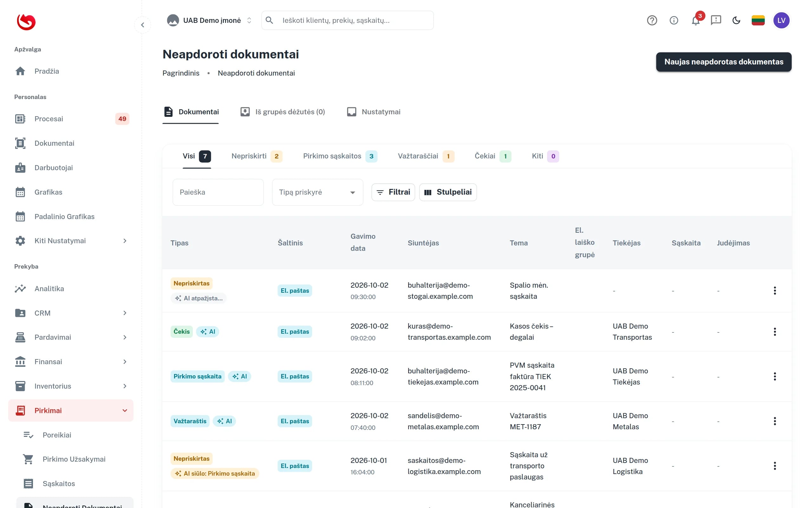Click Naujas neapdorotas dokumentas button
This screenshot has width=812, height=508.
724,62
